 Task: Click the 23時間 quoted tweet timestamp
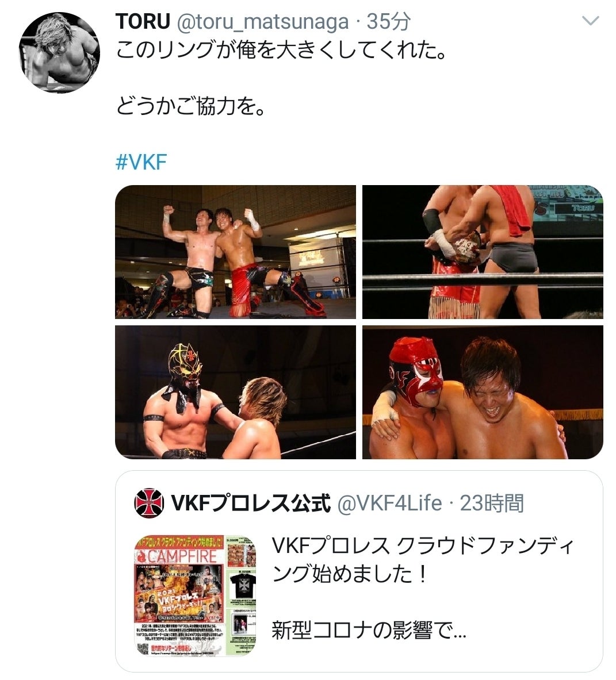pos(492,504)
